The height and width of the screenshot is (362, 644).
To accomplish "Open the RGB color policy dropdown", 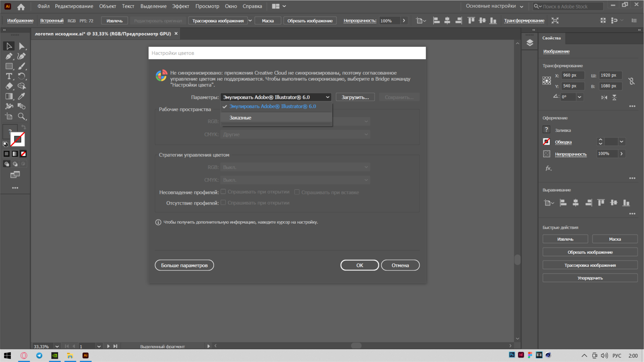I will click(x=295, y=167).
